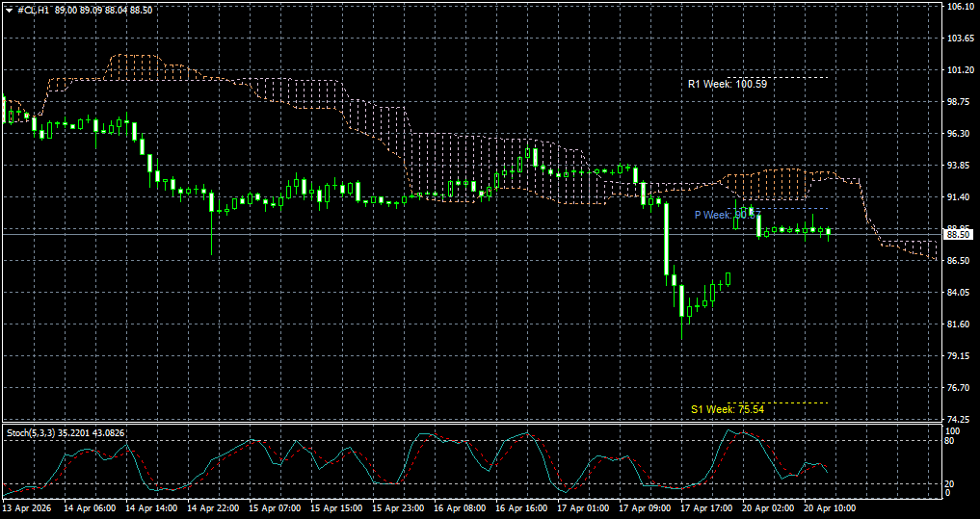980x519 pixels.
Task: Click the 14 Apr 06:00 time label
Action: (x=90, y=509)
